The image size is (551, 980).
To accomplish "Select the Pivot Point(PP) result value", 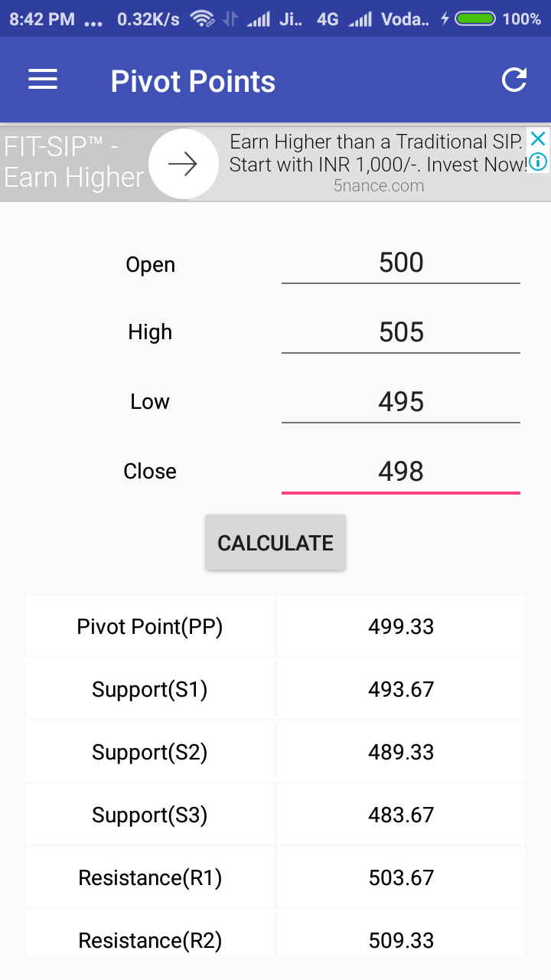I will coord(401,626).
